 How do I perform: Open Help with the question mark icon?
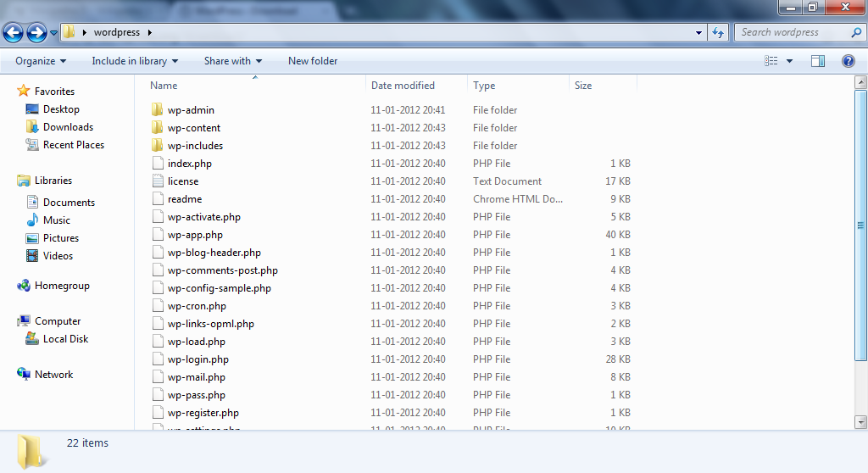tap(848, 61)
